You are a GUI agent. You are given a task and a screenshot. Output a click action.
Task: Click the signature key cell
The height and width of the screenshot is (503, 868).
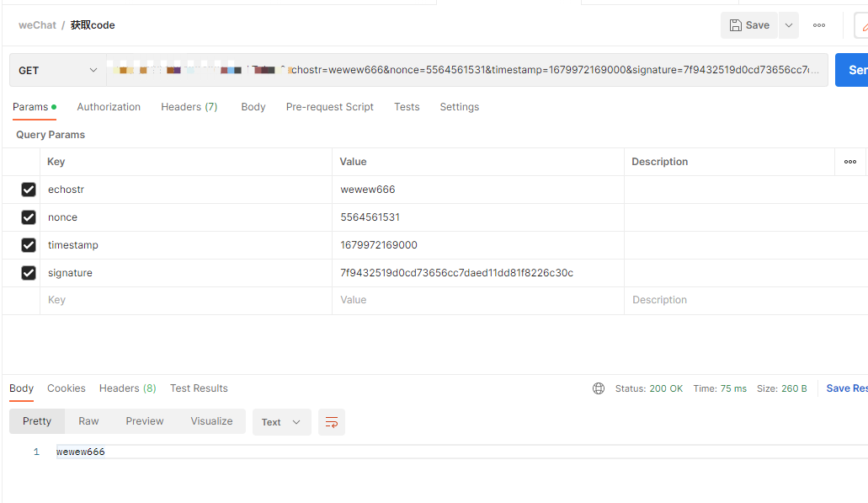(186, 272)
